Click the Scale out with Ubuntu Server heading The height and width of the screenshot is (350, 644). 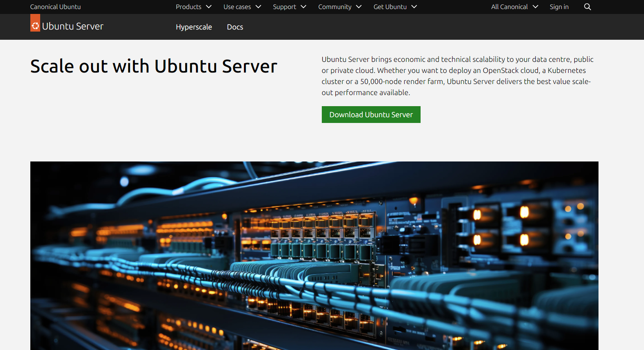(154, 66)
